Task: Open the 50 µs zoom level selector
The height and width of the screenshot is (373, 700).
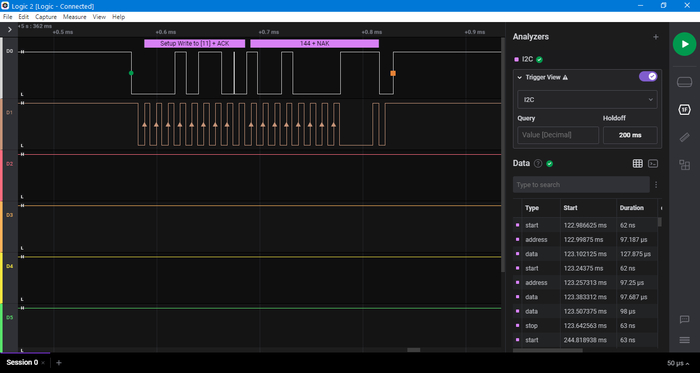Action: click(x=678, y=363)
